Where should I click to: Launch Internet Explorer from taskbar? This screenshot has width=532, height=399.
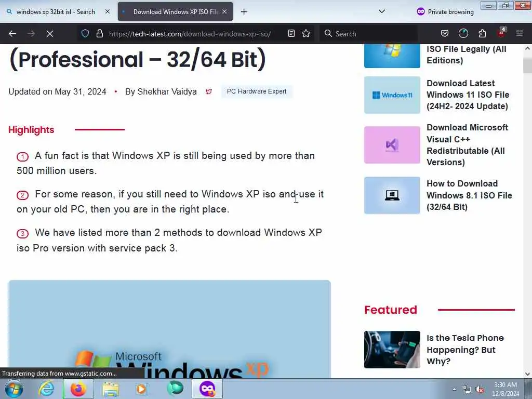pyautogui.click(x=46, y=389)
